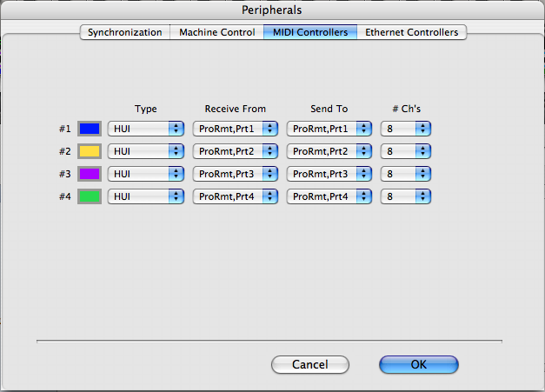
Task: Change # Ch's dropdown for controller #2
Action: (406, 151)
